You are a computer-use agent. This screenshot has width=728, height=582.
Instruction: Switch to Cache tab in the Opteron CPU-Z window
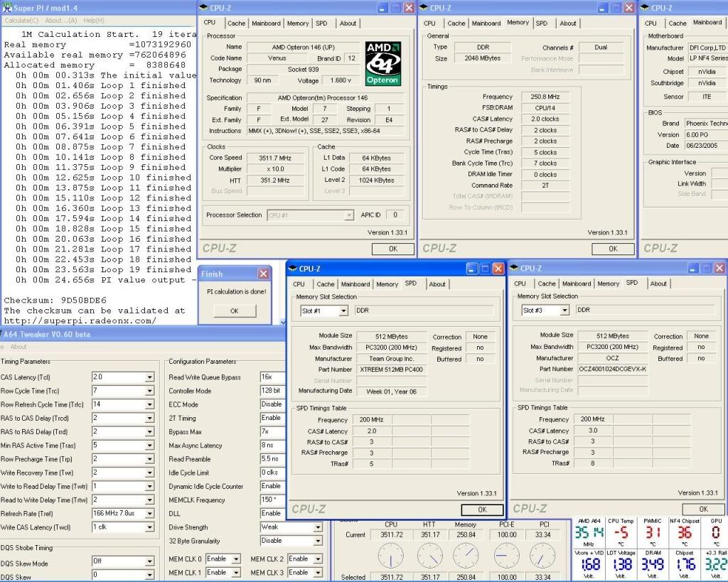(x=236, y=23)
